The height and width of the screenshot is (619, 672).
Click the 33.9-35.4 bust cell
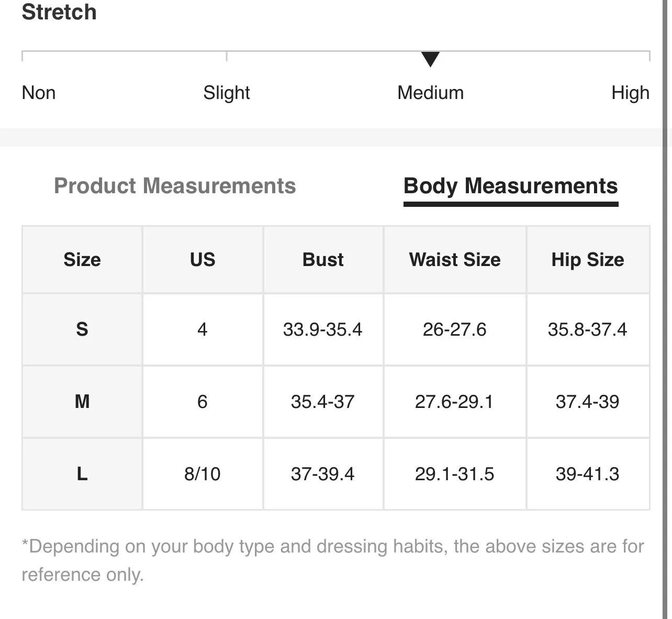coord(323,329)
